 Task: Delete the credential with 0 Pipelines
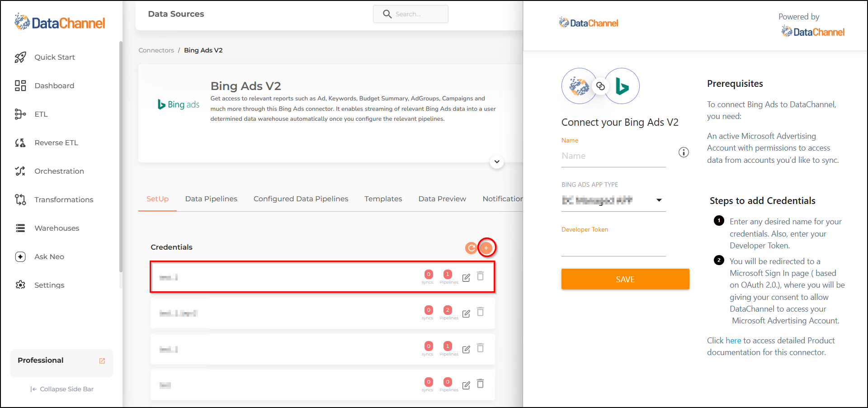pyautogui.click(x=481, y=384)
